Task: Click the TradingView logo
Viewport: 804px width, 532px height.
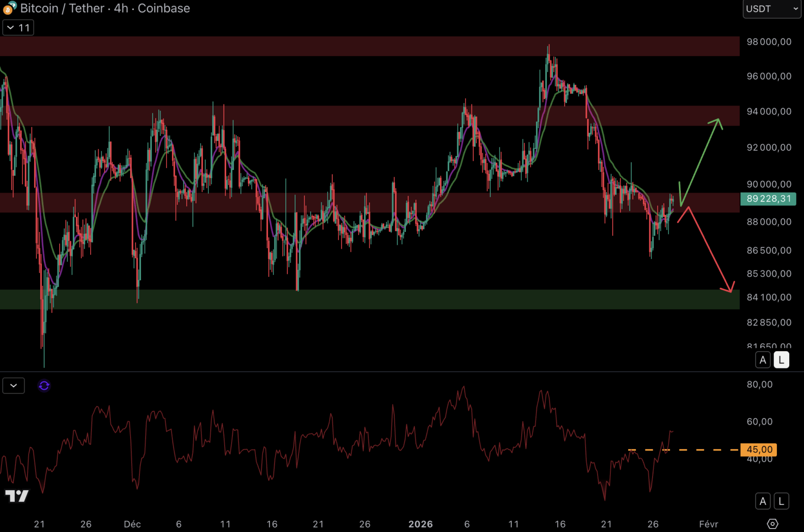Action: point(17,496)
